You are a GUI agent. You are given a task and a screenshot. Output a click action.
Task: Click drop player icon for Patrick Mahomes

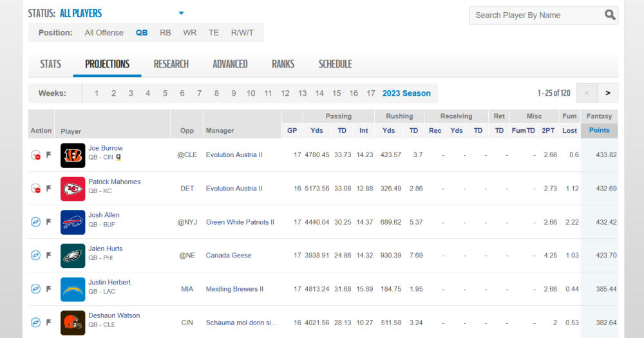36,189
